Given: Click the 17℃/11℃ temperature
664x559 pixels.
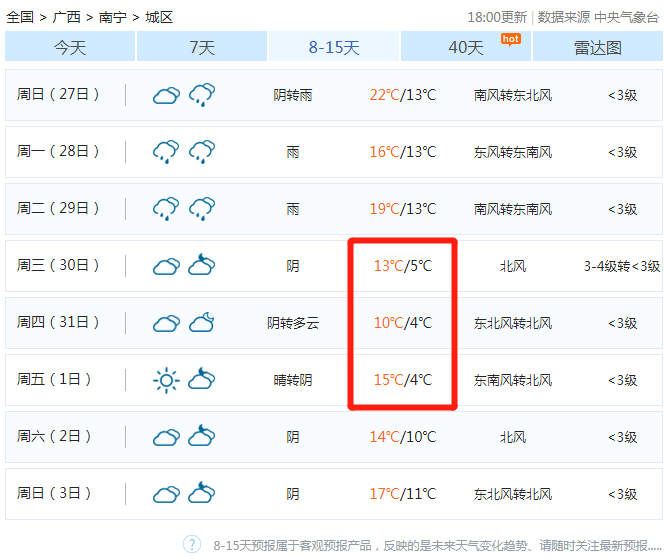Looking at the screenshot, I should coord(403,493).
